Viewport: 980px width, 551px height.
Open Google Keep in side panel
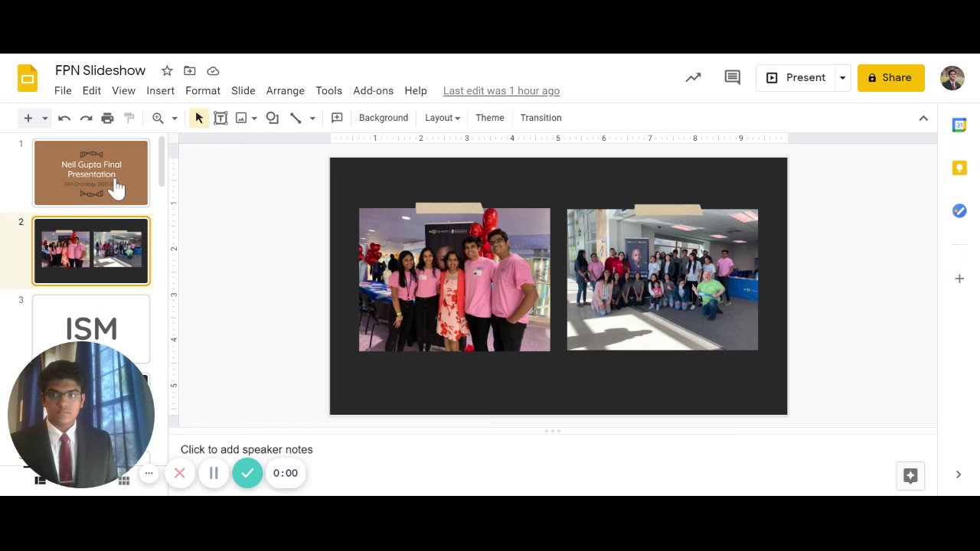tap(959, 168)
